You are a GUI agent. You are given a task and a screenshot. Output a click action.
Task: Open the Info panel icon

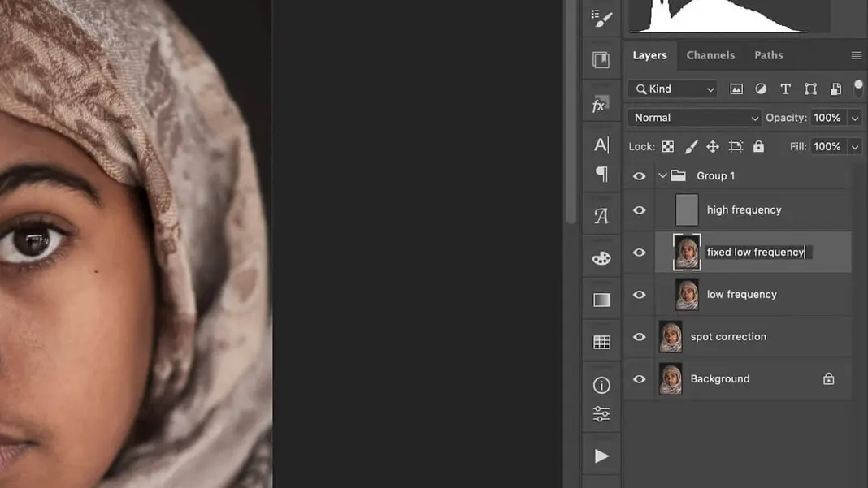tap(601, 385)
